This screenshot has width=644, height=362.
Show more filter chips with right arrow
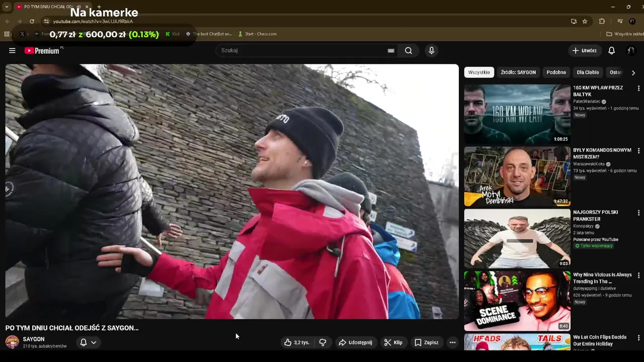tap(633, 72)
